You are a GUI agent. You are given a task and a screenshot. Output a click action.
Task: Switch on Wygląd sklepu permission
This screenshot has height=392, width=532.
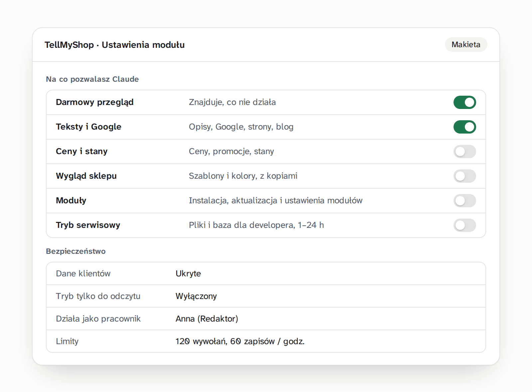[x=465, y=176]
